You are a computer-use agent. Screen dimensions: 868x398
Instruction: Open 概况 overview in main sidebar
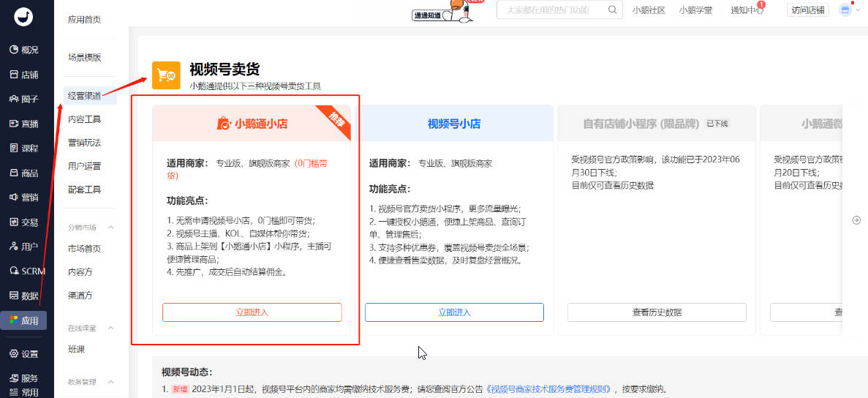pyautogui.click(x=24, y=50)
